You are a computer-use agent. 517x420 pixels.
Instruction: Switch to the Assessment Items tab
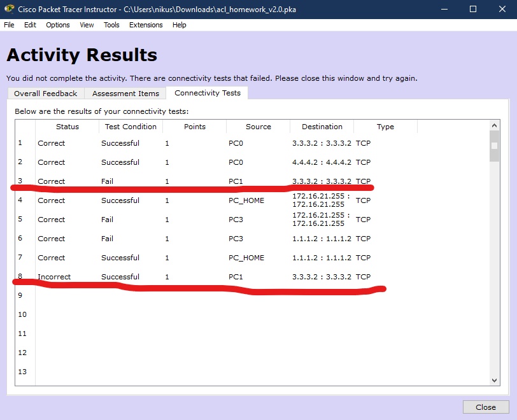pyautogui.click(x=125, y=94)
